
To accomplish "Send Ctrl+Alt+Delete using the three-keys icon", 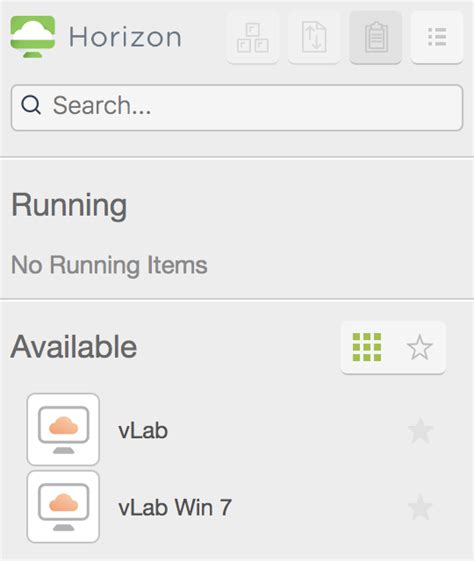I will click(253, 38).
